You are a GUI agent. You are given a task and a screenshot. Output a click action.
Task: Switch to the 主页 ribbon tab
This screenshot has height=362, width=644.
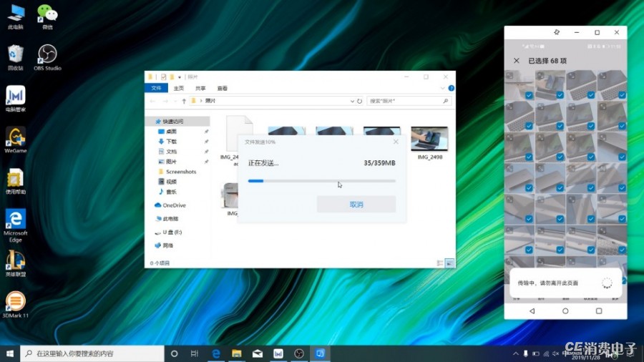(179, 88)
